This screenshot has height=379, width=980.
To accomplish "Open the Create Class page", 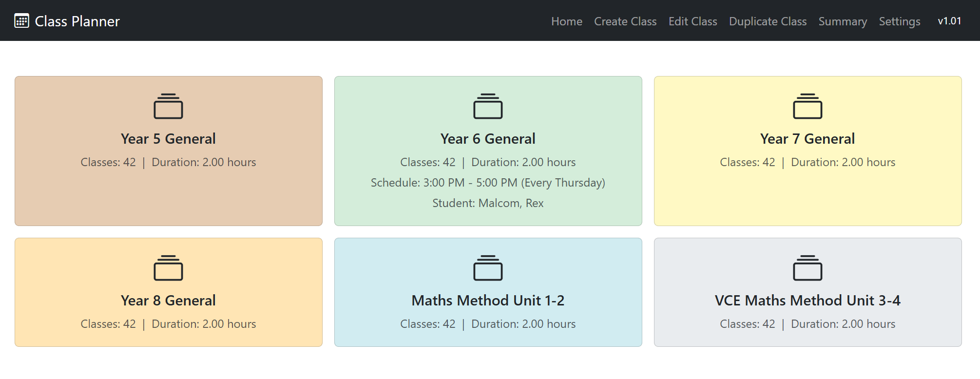I will (x=625, y=21).
